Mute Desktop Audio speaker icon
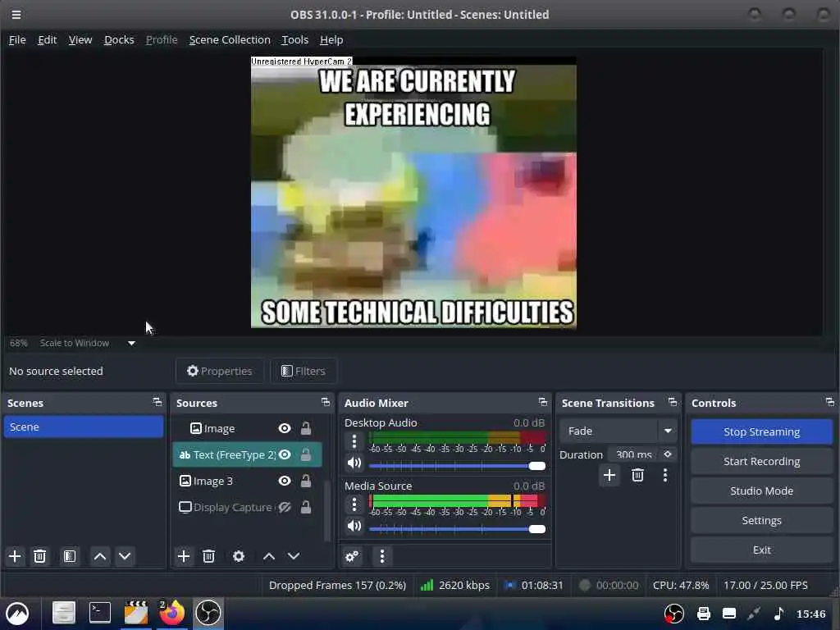 [354, 463]
